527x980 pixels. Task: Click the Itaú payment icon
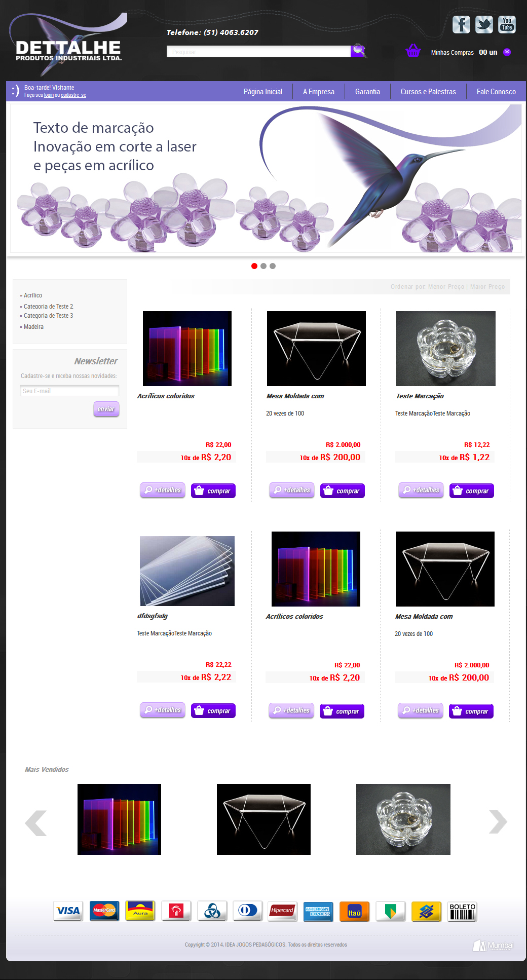354,911
